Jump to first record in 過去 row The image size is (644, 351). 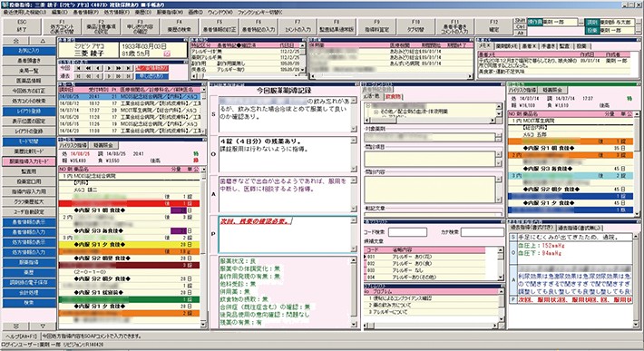pos(78,76)
